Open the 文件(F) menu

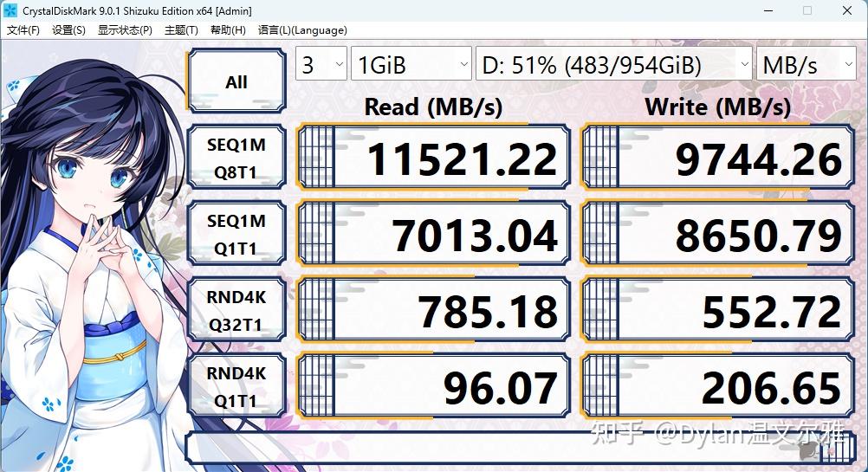tap(23, 30)
